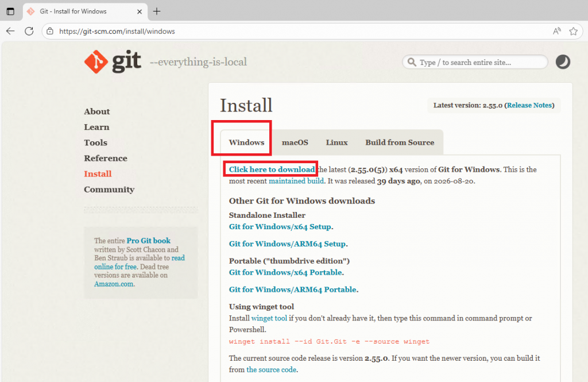588x382 pixels.
Task: Download Git for Windows/ARM64 Setup
Action: click(287, 244)
